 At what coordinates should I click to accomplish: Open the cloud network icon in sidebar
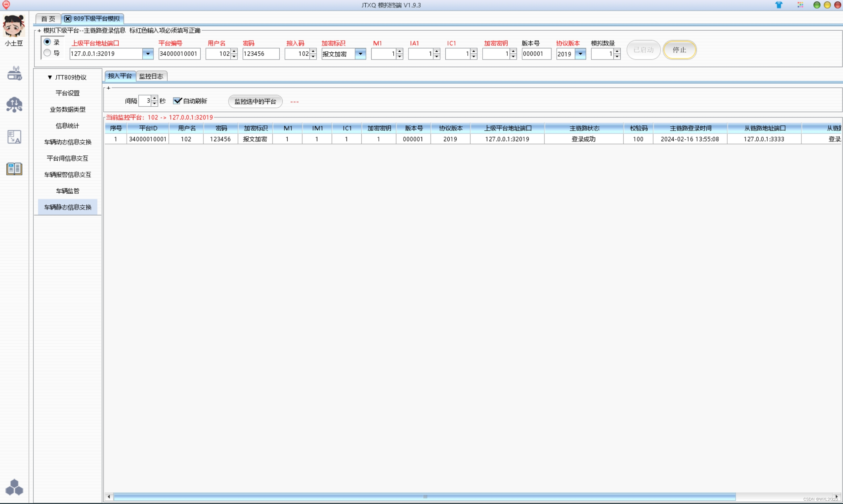point(14,105)
